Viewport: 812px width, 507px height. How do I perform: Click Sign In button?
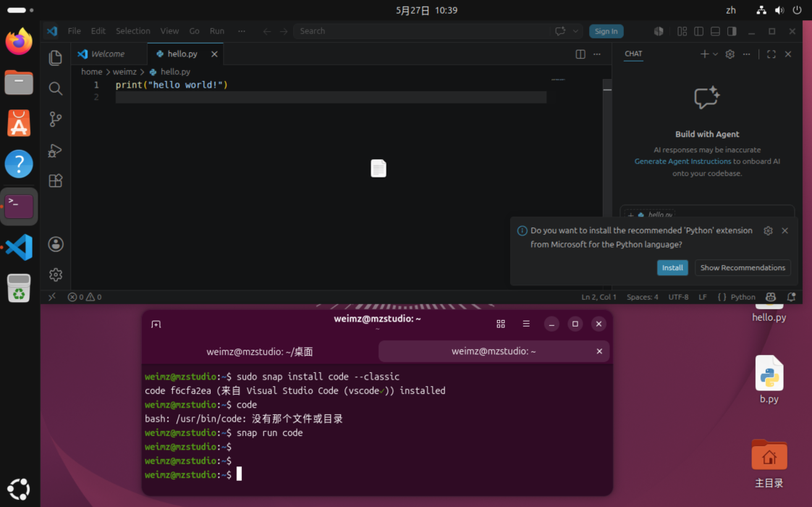tap(606, 31)
